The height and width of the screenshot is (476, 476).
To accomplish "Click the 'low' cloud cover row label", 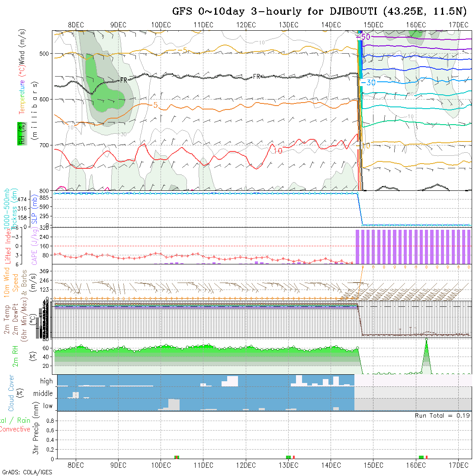I will click(x=48, y=406).
